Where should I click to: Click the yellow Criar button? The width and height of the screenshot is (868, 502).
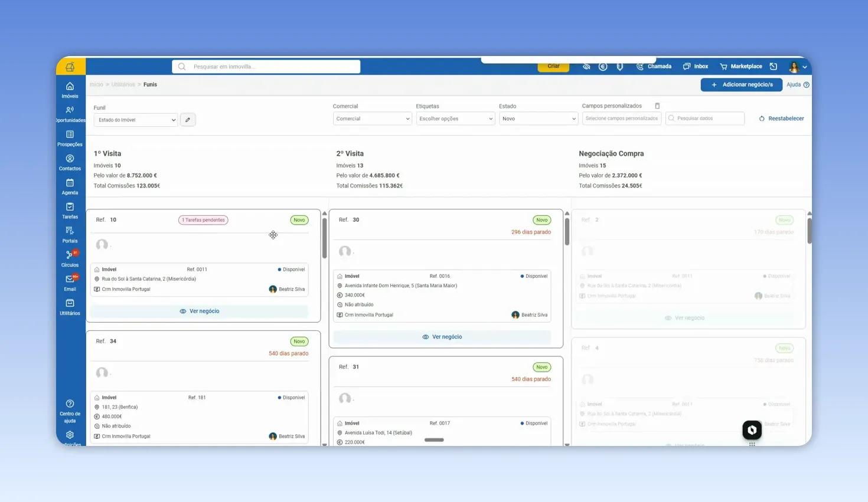click(553, 66)
